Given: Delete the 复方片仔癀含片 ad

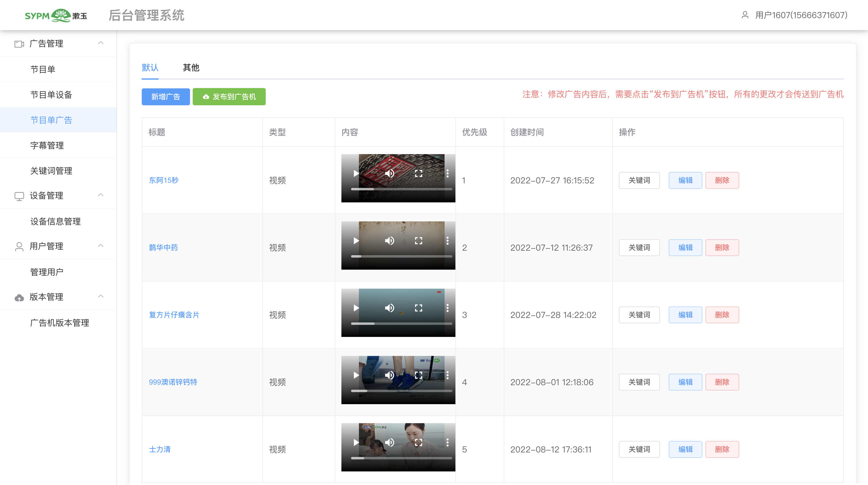Looking at the screenshot, I should pyautogui.click(x=722, y=315).
